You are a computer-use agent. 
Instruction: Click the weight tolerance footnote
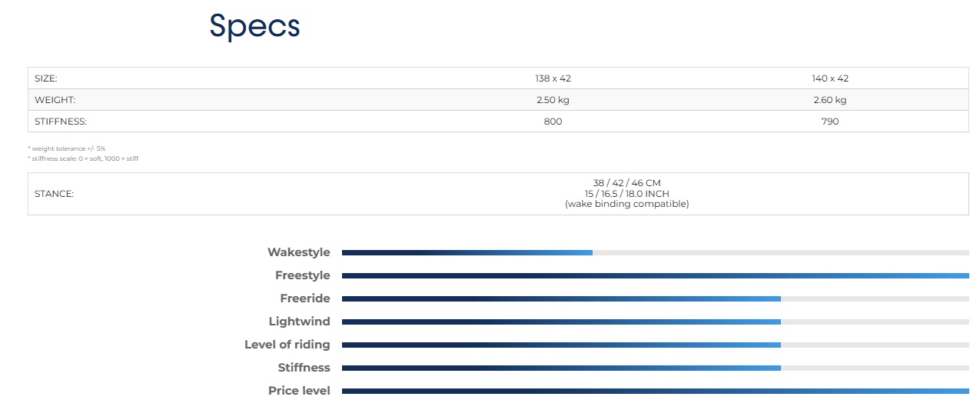click(68, 148)
